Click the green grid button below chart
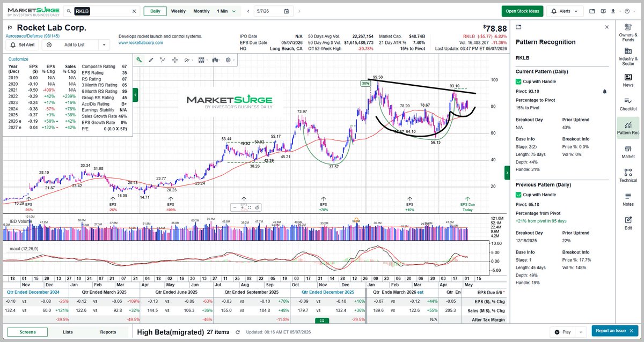 coord(322,320)
